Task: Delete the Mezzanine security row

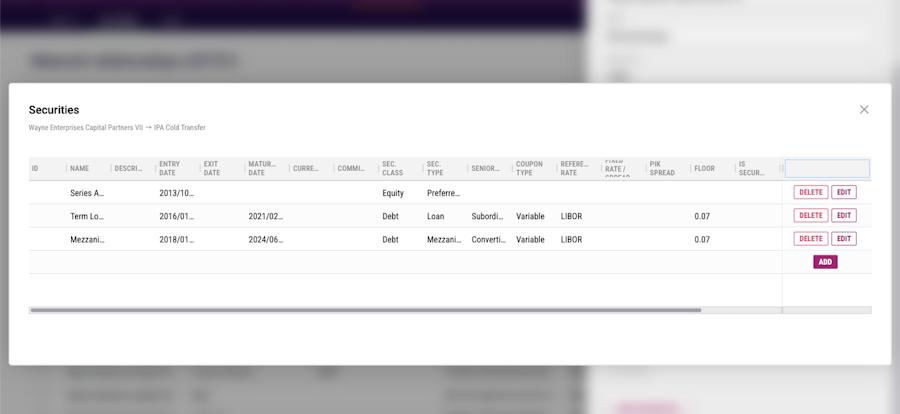Action: coord(811,239)
